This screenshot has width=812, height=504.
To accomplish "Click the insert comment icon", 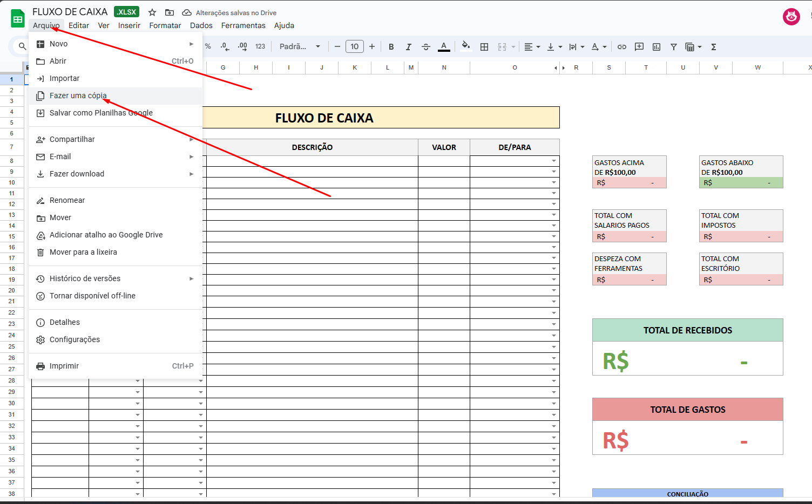I will pyautogui.click(x=639, y=47).
